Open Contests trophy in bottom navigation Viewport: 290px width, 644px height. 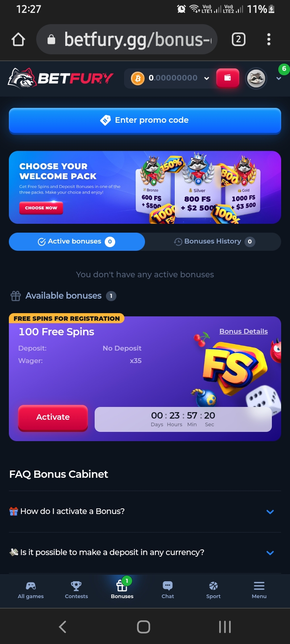76,590
